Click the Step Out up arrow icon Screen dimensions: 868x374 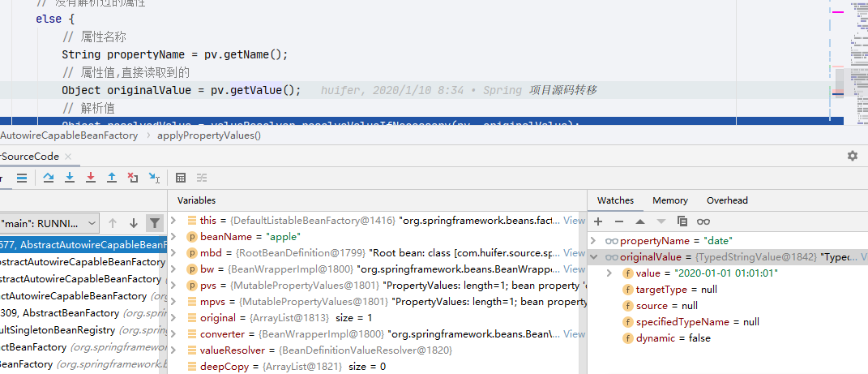[112, 178]
